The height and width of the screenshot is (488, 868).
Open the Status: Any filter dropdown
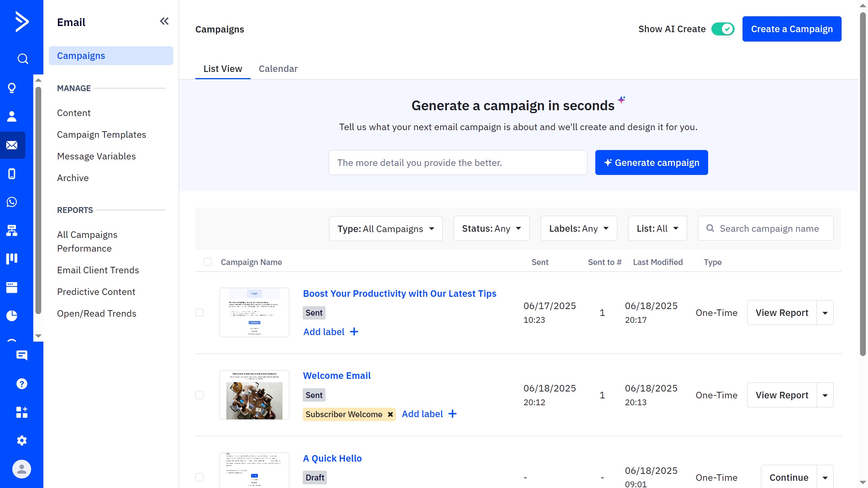(x=491, y=228)
